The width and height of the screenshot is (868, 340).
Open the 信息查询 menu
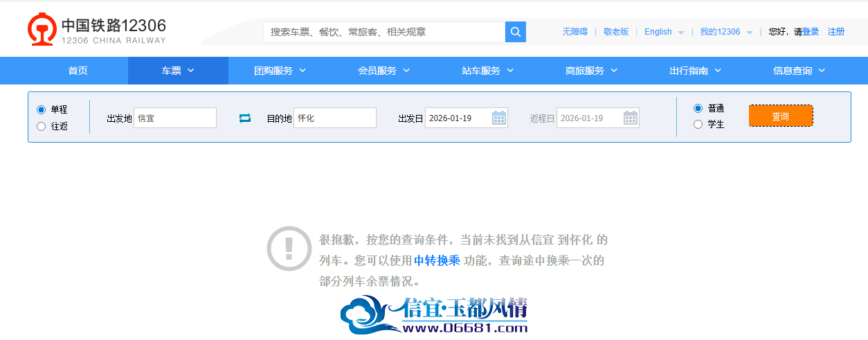coord(799,71)
